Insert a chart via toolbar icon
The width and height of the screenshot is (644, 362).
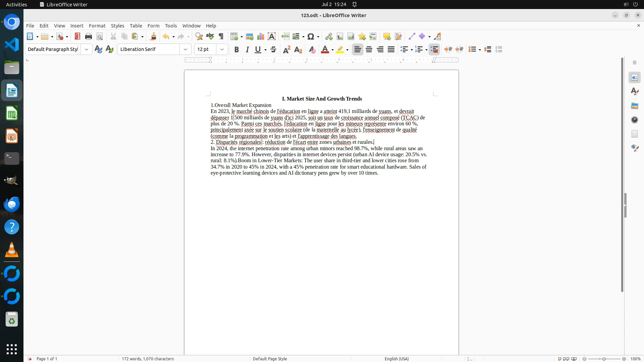tap(261, 37)
